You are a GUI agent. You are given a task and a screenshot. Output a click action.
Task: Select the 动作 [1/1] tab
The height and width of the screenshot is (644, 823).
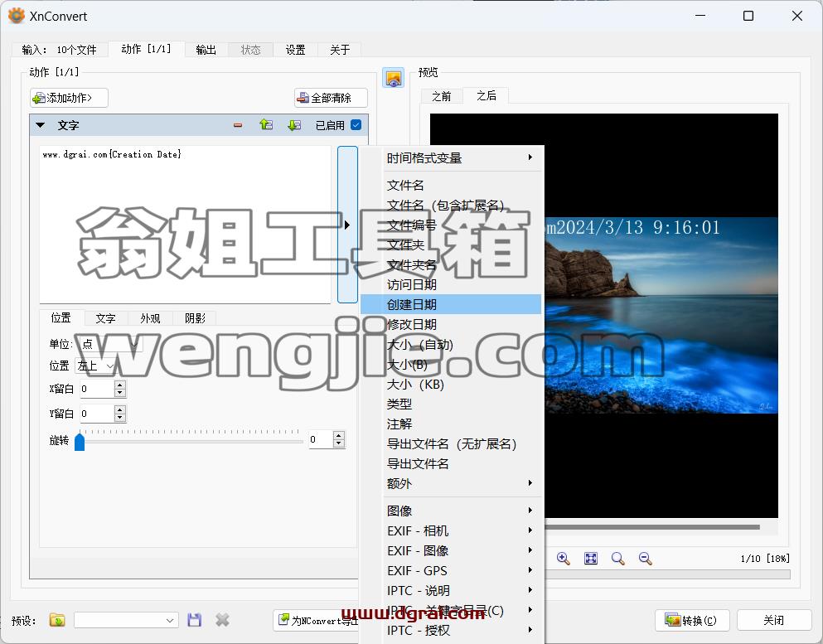pyautogui.click(x=147, y=49)
